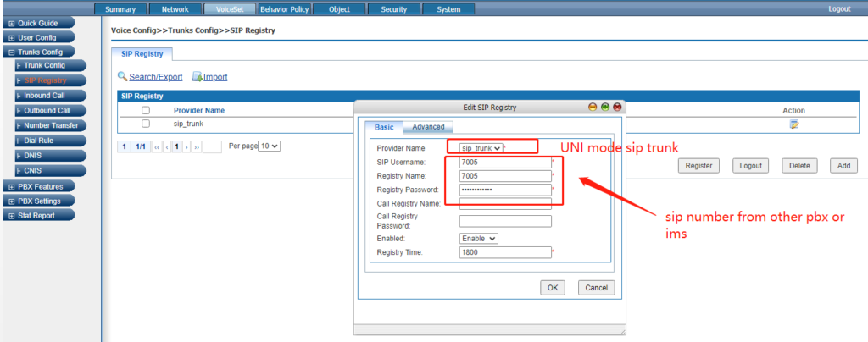Focus the Registry Name field
The height and width of the screenshot is (342, 868).
tap(505, 176)
